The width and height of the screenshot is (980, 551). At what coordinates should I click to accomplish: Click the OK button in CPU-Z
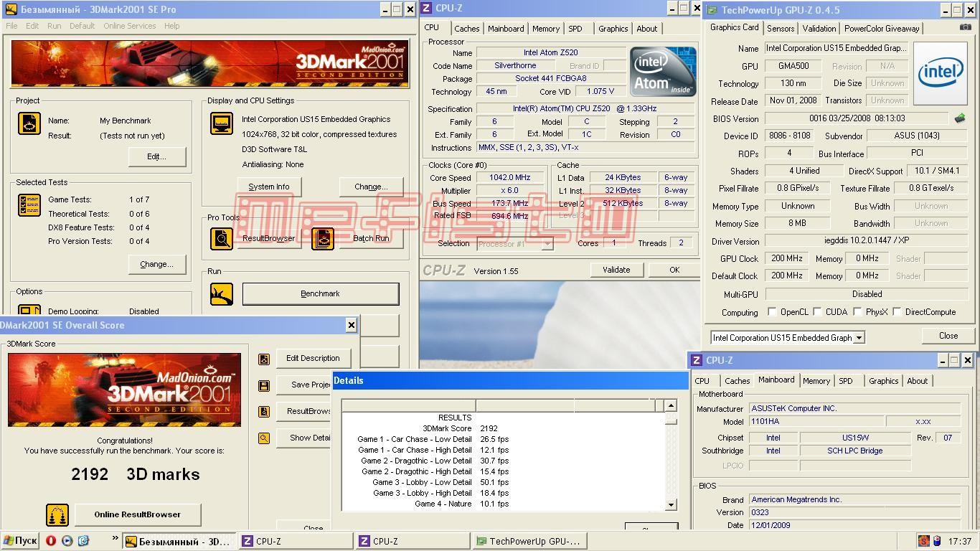click(x=674, y=270)
